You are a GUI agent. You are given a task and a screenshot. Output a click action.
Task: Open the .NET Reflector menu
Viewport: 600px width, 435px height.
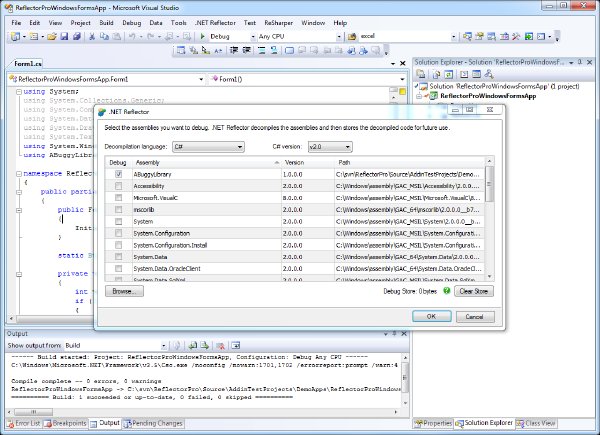[x=215, y=23]
